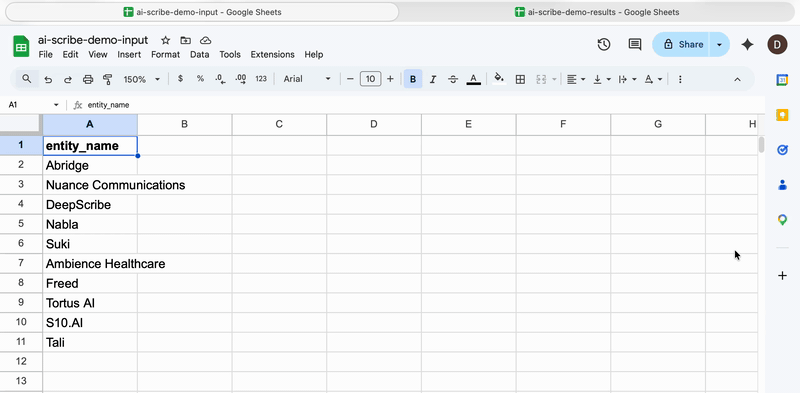Open the merge type dropdown arrow

[x=554, y=80]
